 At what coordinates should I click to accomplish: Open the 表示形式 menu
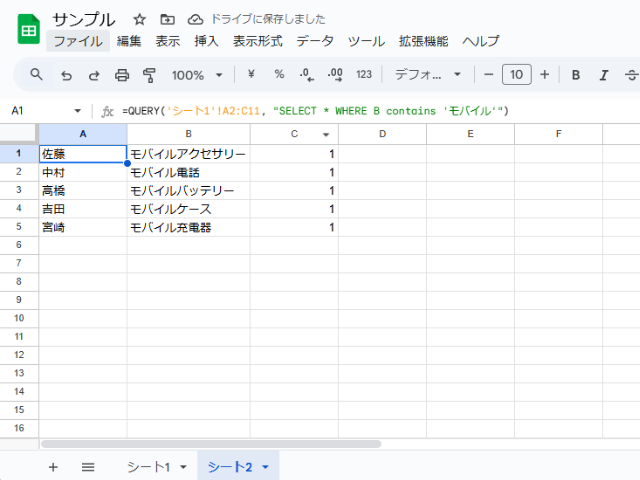(258, 41)
